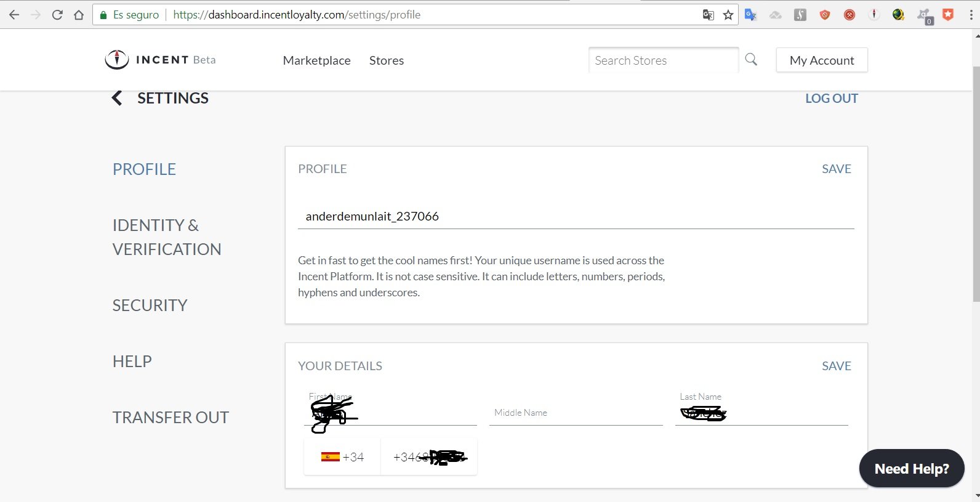Click the extension icon with 0 badge

click(924, 16)
